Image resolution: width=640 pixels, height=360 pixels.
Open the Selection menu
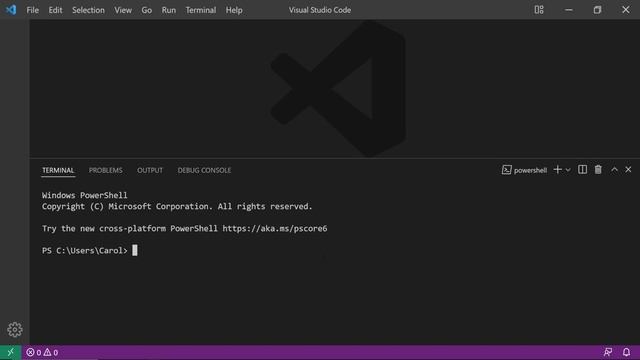(88, 10)
